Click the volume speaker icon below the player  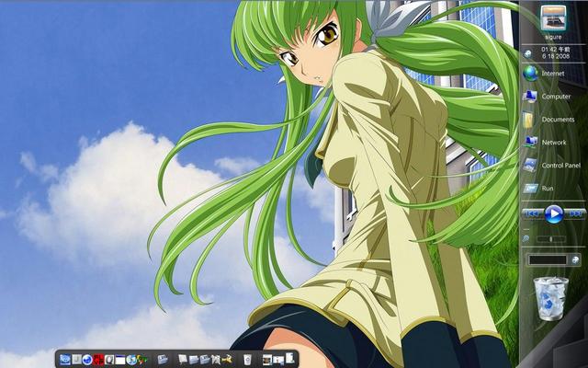pyautogui.click(x=526, y=239)
